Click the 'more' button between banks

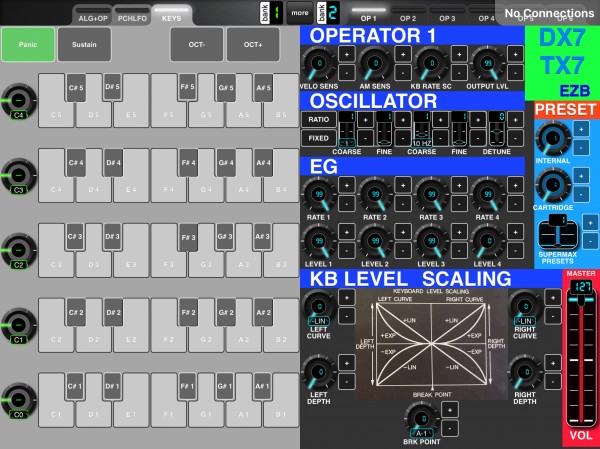[x=300, y=13]
